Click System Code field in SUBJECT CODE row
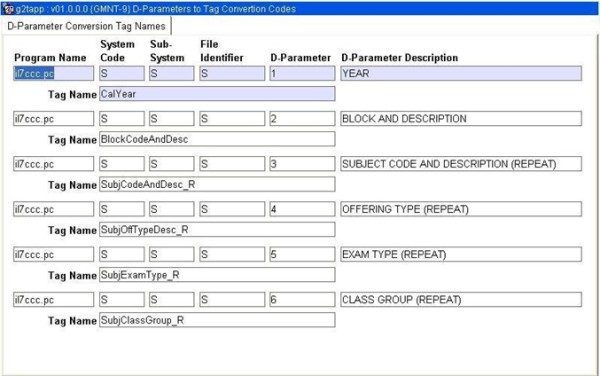Viewport: 600px width, 376px height. [x=122, y=164]
